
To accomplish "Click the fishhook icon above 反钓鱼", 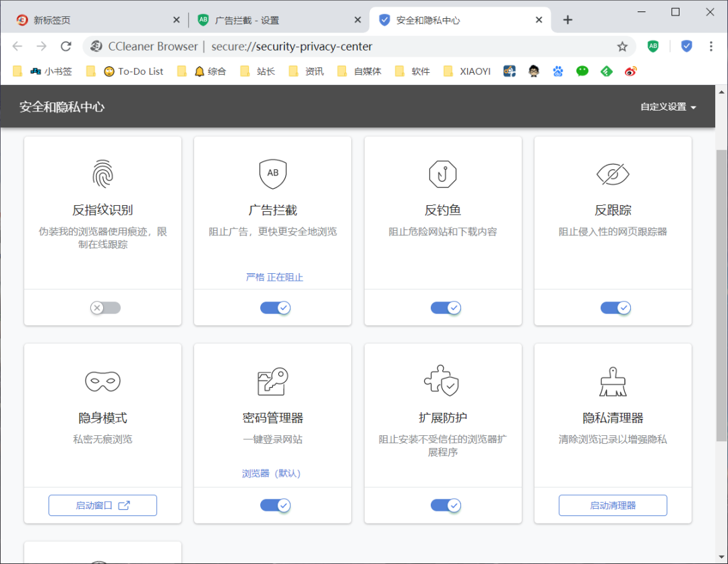I will (443, 173).
